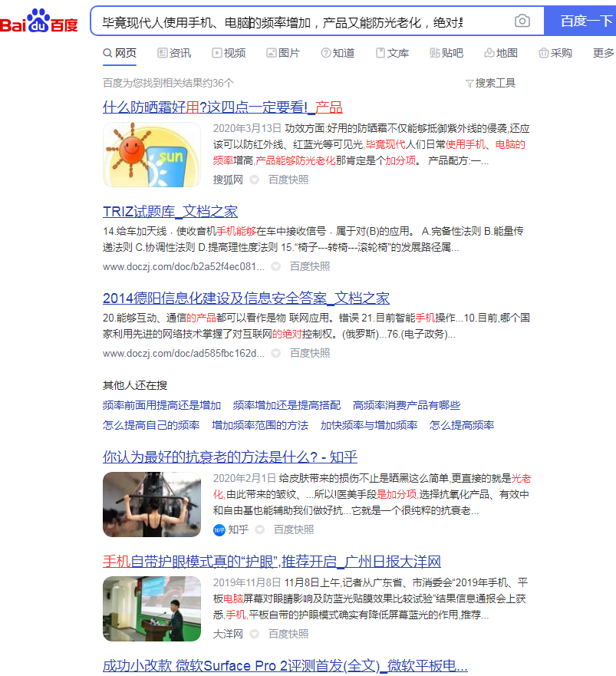Open result TRIZ试题库_文档之家
Screen dimensions: 616x676
tap(170, 212)
